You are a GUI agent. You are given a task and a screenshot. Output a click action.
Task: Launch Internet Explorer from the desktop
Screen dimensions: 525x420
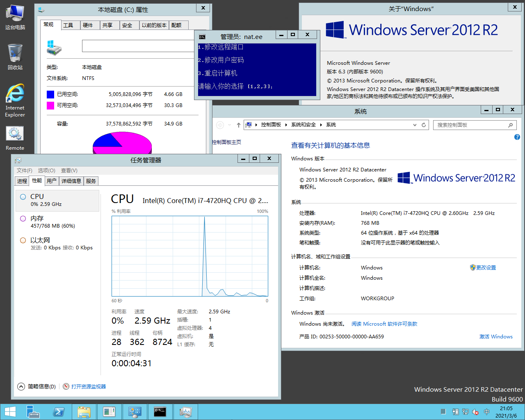[x=15, y=100]
